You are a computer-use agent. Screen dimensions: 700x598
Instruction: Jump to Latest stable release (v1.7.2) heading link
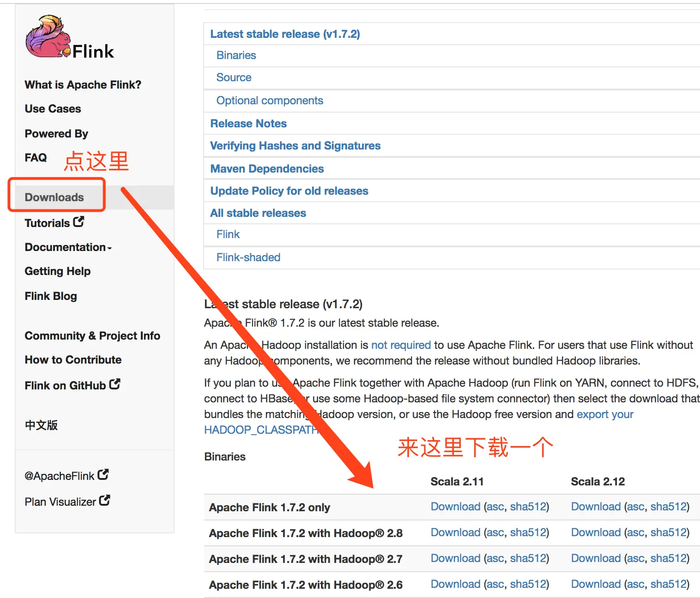[285, 34]
